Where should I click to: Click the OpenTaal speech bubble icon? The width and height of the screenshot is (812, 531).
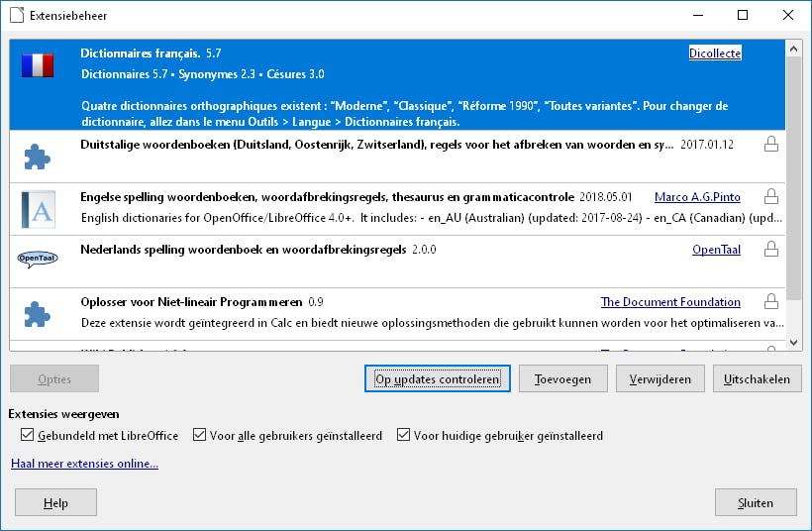pyautogui.click(x=38, y=259)
